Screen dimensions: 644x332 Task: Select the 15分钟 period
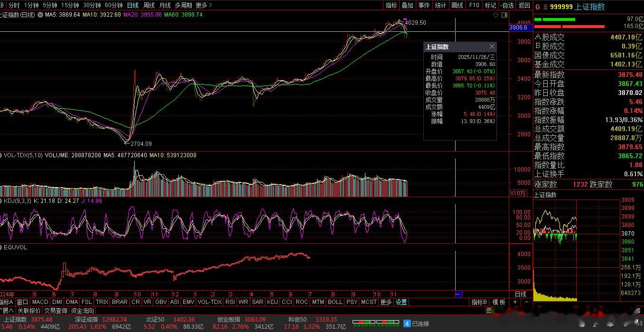pyautogui.click(x=70, y=5)
